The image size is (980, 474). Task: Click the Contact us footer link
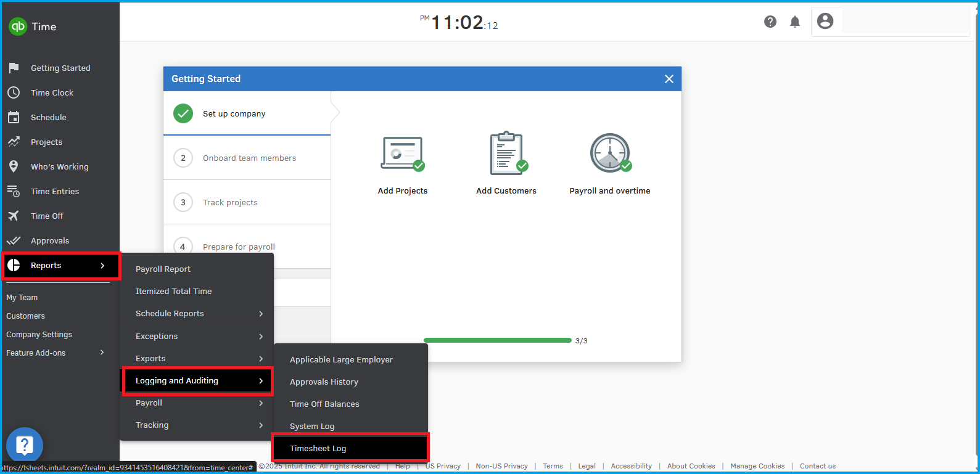coord(817,466)
